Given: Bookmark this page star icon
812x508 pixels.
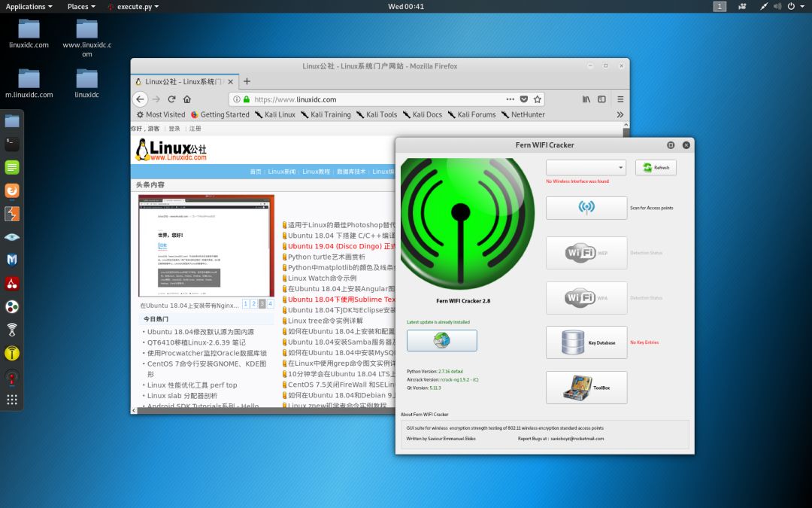Looking at the screenshot, I should [x=537, y=99].
